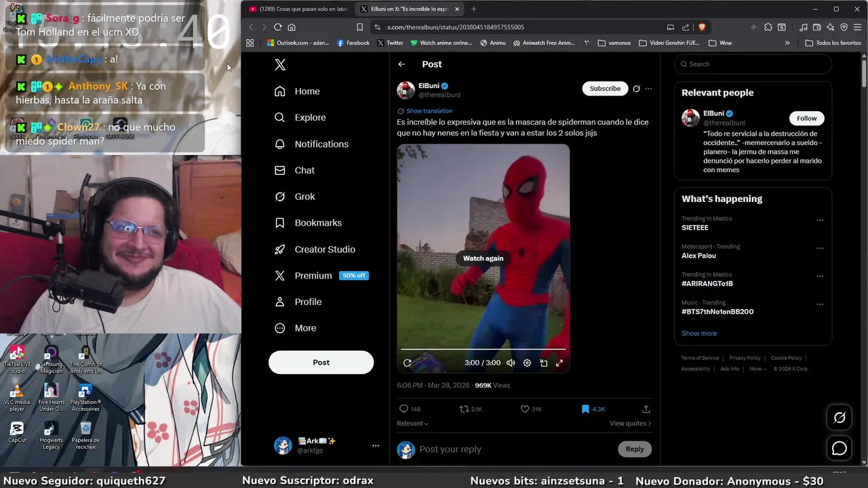Open the Terms of Service link
Screen dimensions: 868x488
(x=700, y=358)
